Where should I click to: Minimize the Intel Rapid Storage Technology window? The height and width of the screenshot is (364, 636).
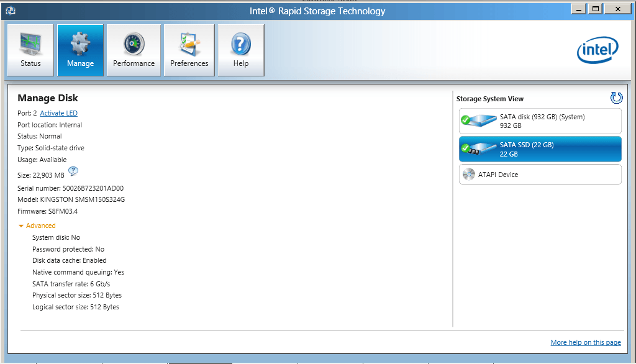tap(578, 9)
